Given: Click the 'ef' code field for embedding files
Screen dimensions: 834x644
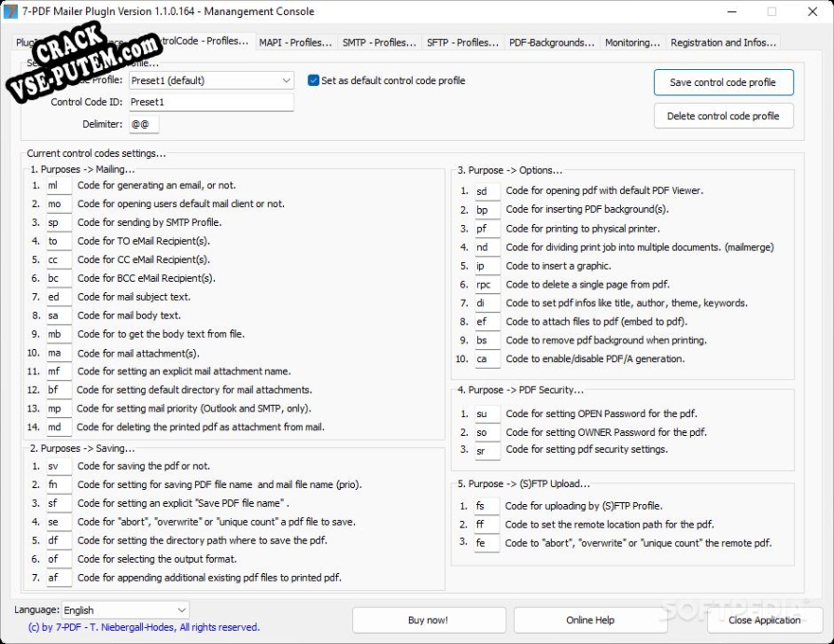Looking at the screenshot, I should coord(488,321).
